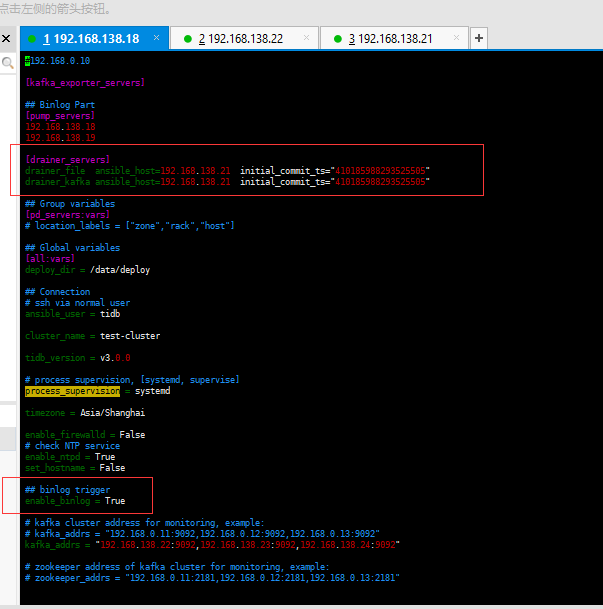The image size is (603, 609).
Task: Click the tidb_version setting line
Action: click(77, 358)
